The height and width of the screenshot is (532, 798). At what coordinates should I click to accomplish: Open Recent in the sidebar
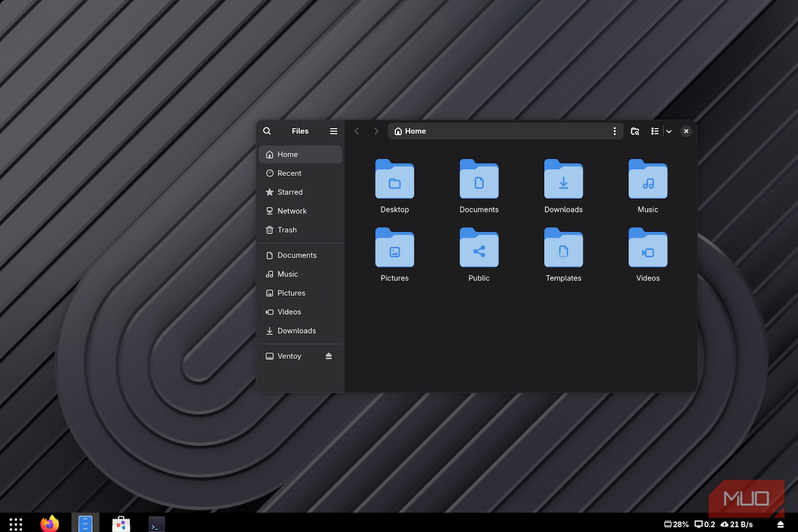click(300, 173)
